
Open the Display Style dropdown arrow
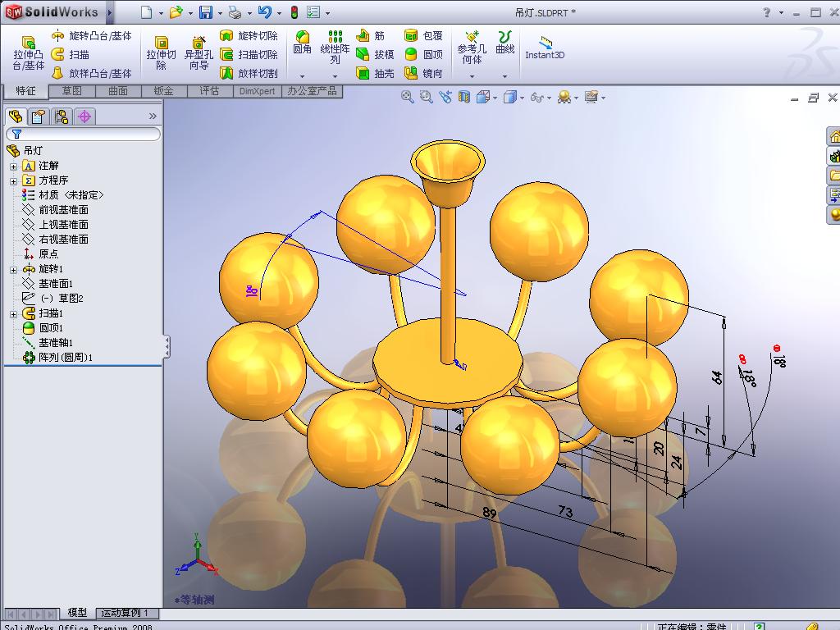[x=522, y=98]
